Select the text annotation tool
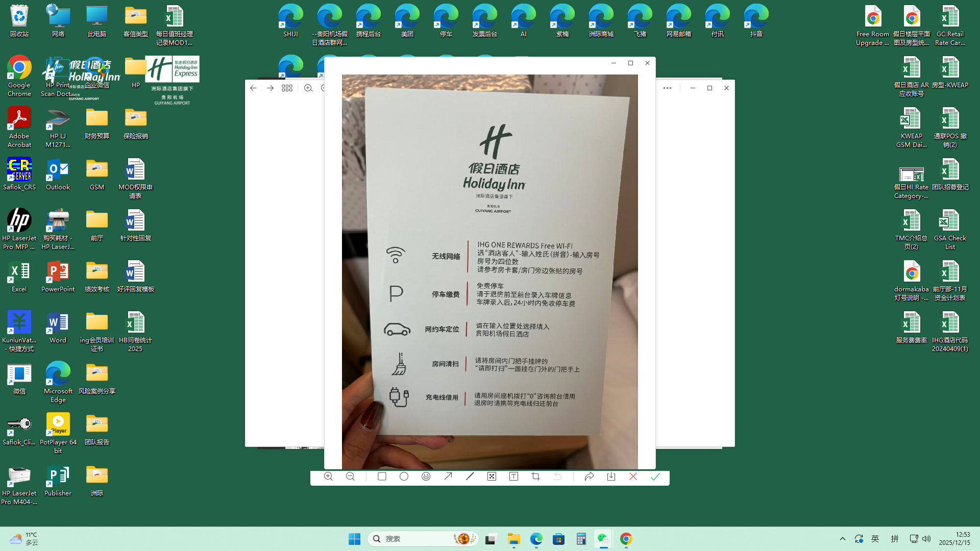The height and width of the screenshot is (551, 980). click(x=514, y=477)
